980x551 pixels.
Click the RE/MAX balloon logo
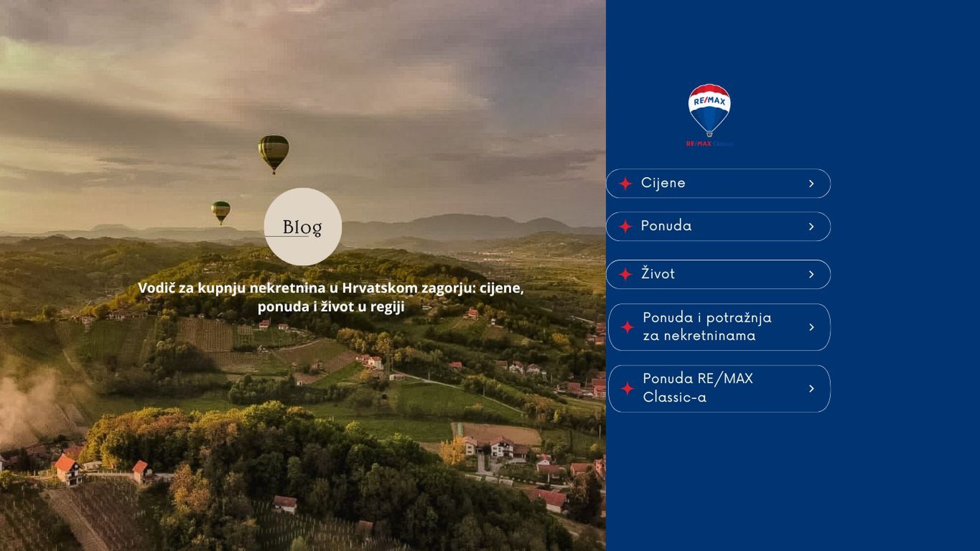pos(709,110)
